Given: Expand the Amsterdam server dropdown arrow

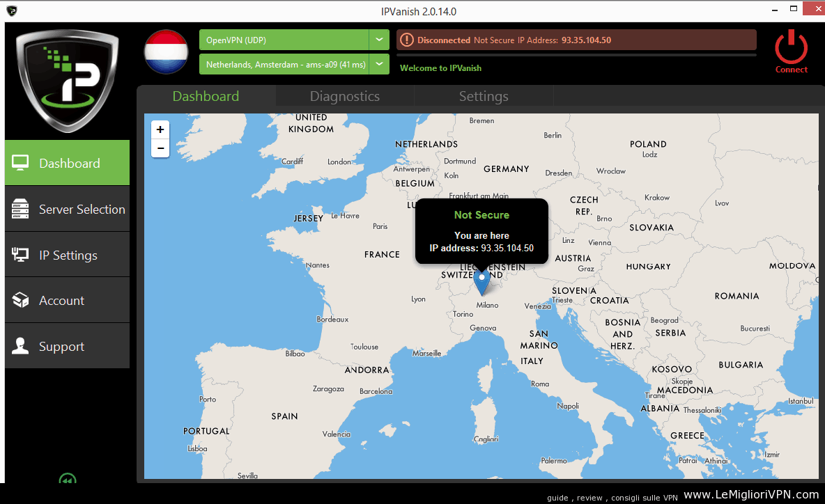Looking at the screenshot, I should pyautogui.click(x=378, y=64).
